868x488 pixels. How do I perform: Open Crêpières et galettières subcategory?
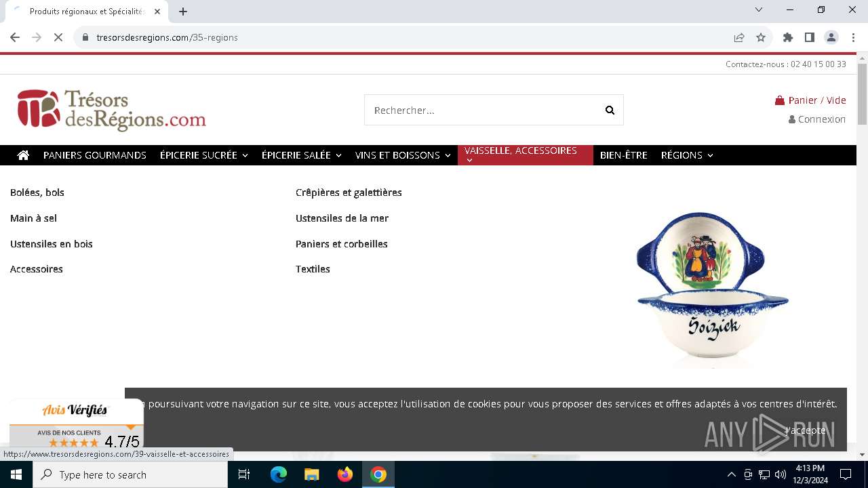tap(349, 192)
